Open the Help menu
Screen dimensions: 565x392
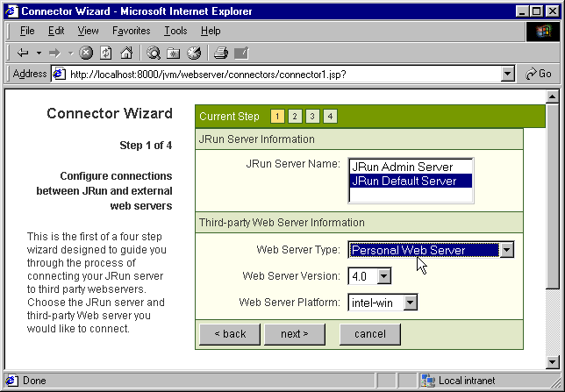[211, 31]
